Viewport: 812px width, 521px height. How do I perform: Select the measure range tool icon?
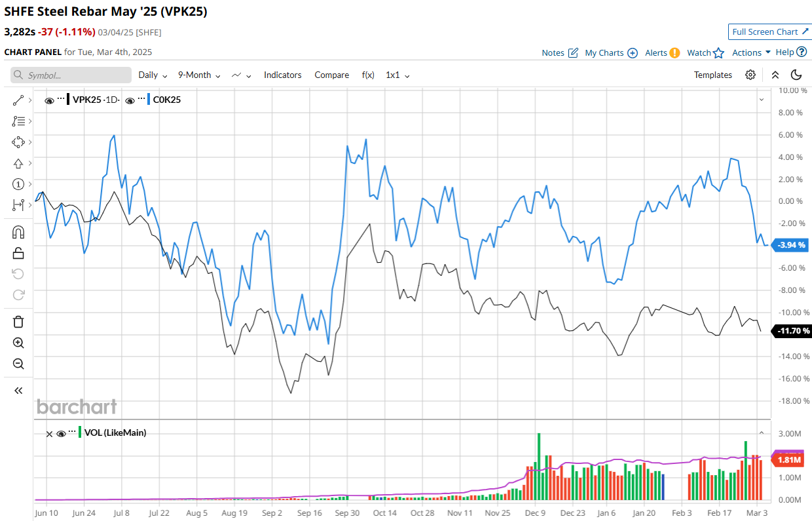point(18,205)
